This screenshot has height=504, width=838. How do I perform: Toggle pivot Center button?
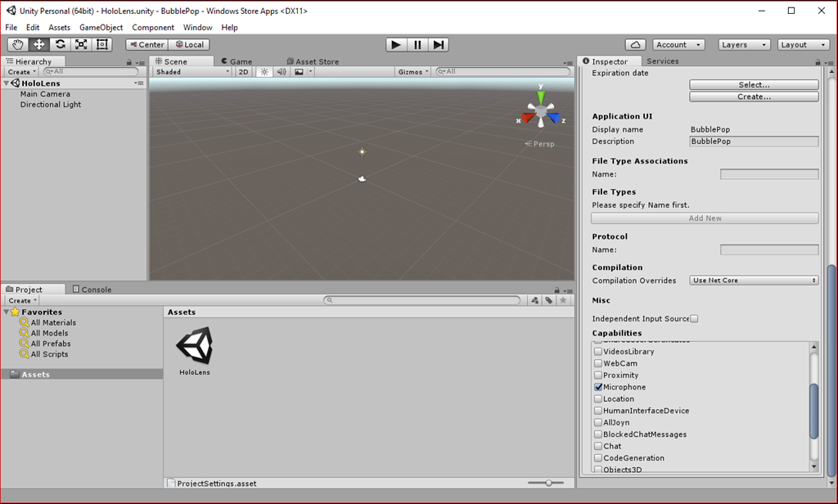147,45
